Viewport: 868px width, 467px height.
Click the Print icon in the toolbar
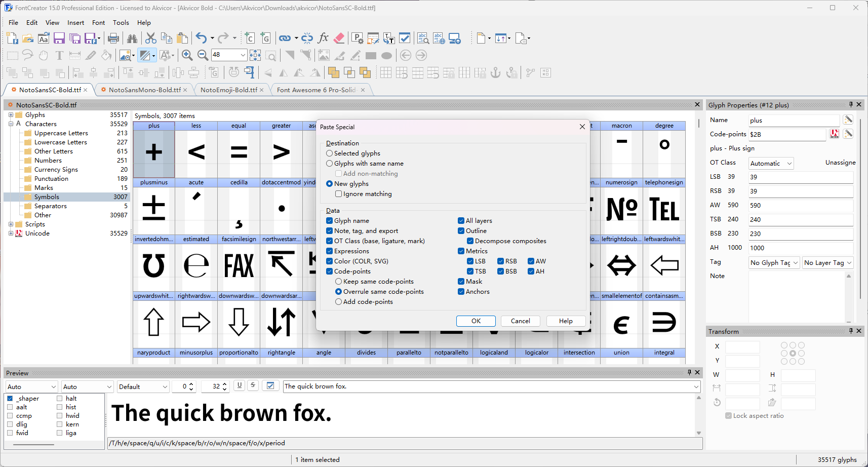click(113, 38)
